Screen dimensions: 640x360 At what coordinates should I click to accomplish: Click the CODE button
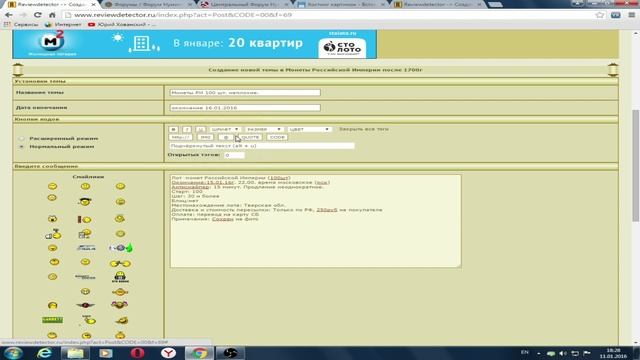point(277,137)
